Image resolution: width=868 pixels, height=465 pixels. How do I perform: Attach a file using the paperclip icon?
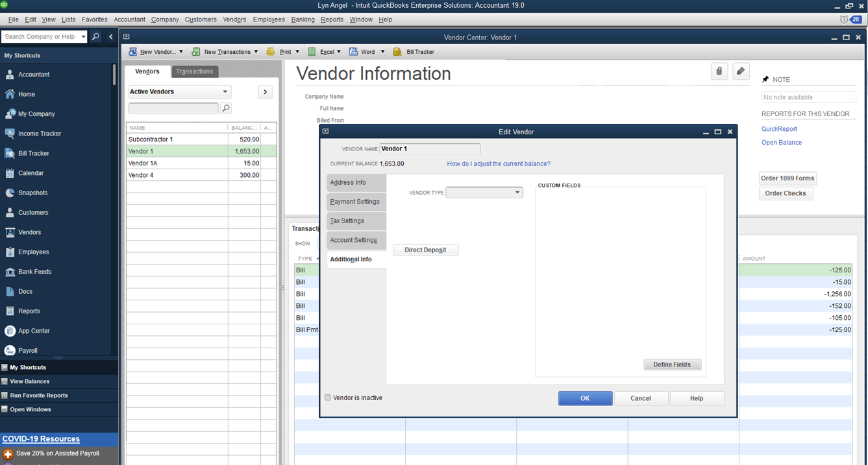point(719,71)
